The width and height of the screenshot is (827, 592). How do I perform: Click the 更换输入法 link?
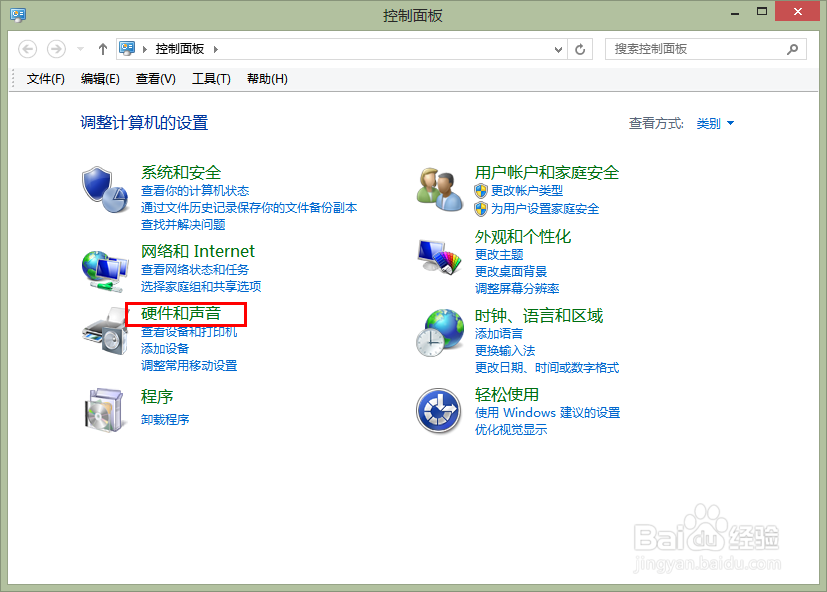505,350
